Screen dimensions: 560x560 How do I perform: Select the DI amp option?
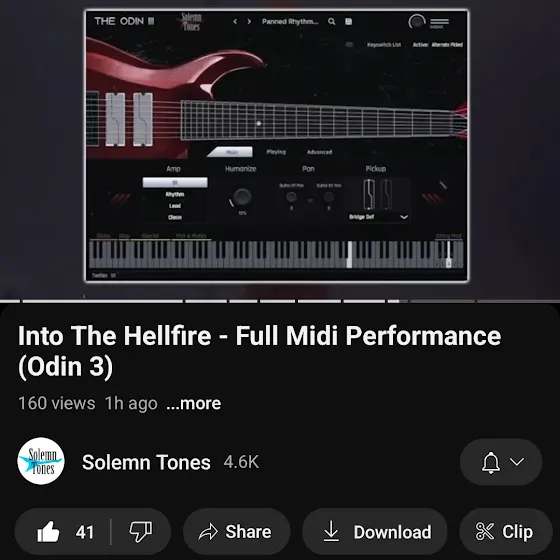coord(175,182)
